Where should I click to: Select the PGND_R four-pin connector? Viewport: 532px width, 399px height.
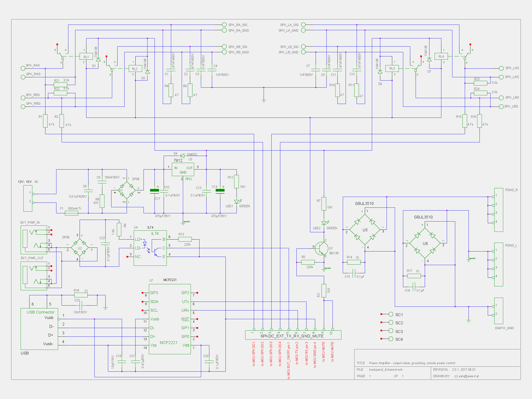coord(498,210)
